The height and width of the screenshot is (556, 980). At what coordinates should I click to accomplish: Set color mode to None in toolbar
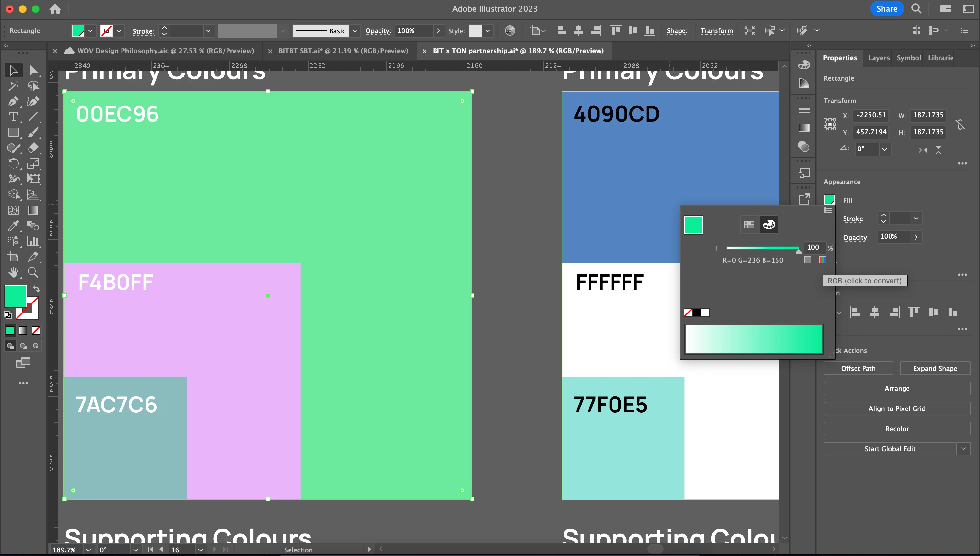click(x=36, y=330)
